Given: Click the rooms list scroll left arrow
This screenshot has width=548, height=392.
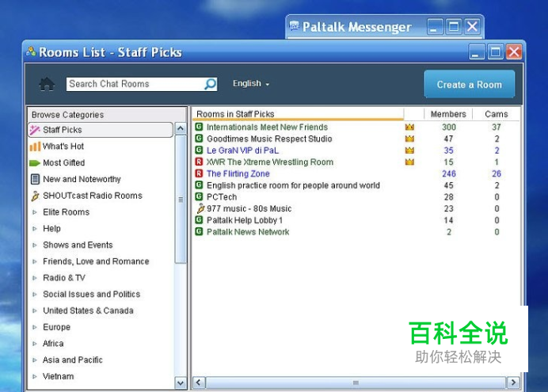Looking at the screenshot, I should pyautogui.click(x=199, y=382).
